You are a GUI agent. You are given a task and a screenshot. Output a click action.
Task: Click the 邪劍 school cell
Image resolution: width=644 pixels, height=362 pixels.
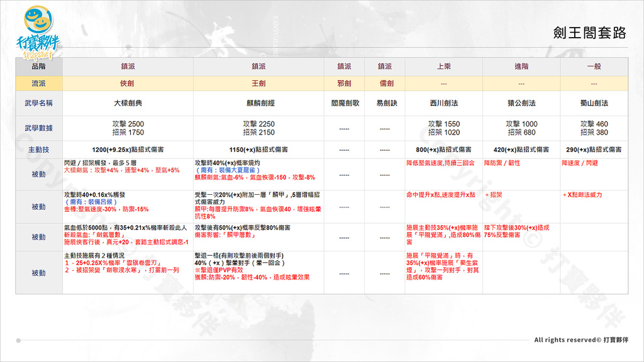click(344, 84)
